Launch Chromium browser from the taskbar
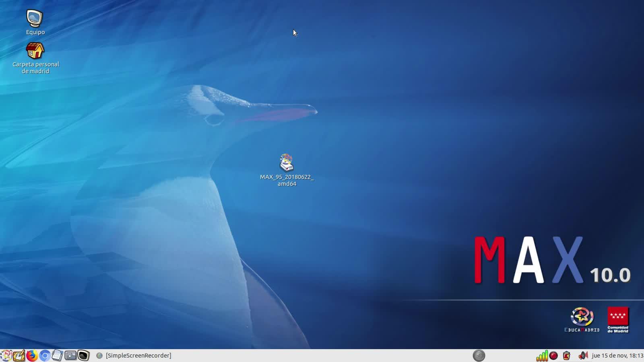The image size is (644, 362). pos(45,356)
